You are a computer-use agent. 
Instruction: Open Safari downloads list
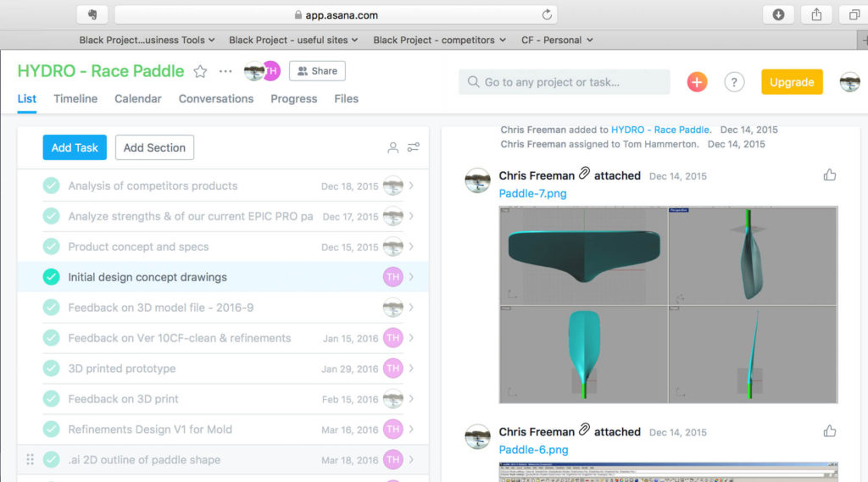(x=778, y=15)
